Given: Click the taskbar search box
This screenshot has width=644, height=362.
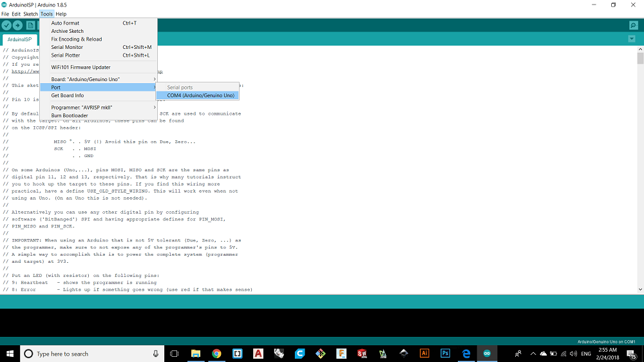Looking at the screenshot, I should tap(92, 354).
